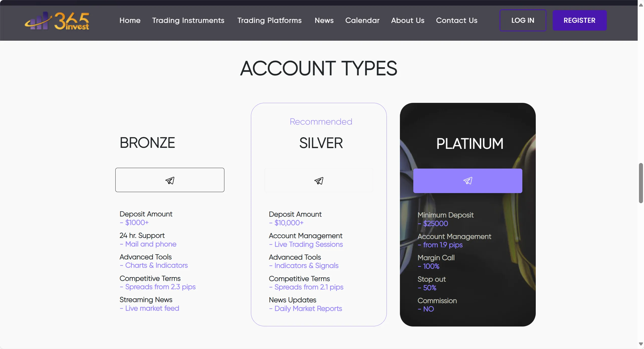Click the "Margin Call" label

coord(436,258)
